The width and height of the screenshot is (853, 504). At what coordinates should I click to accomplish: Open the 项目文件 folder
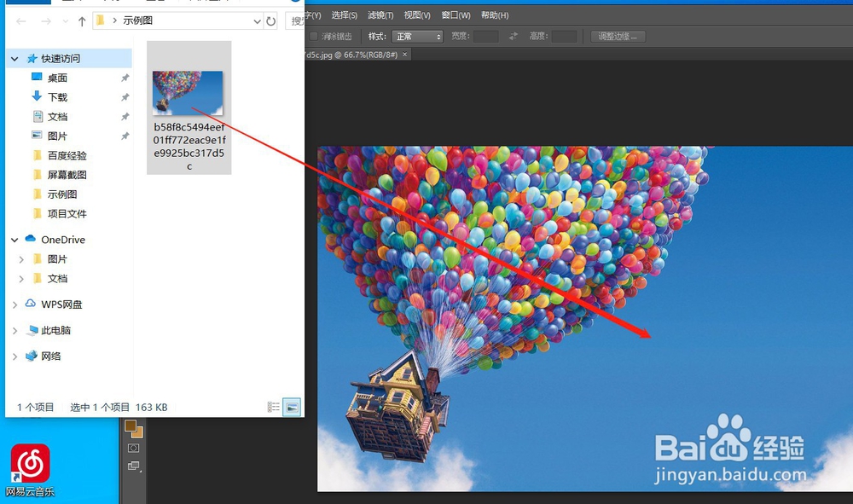tap(67, 214)
